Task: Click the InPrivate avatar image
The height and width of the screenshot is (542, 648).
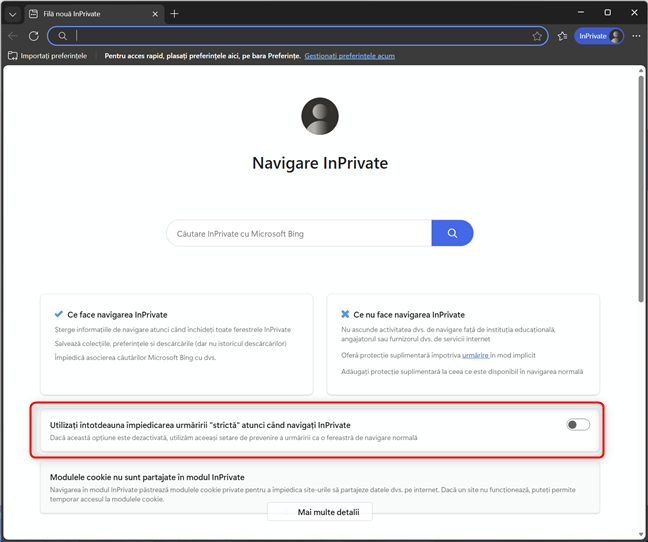Action: pos(320,116)
